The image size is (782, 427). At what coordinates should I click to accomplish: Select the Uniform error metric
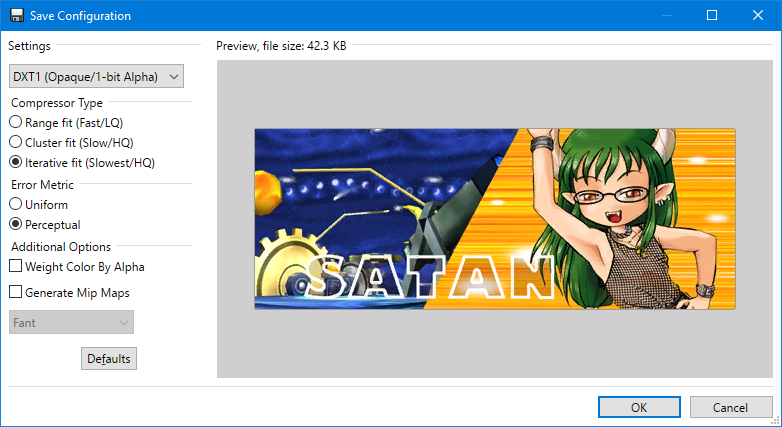point(39,205)
